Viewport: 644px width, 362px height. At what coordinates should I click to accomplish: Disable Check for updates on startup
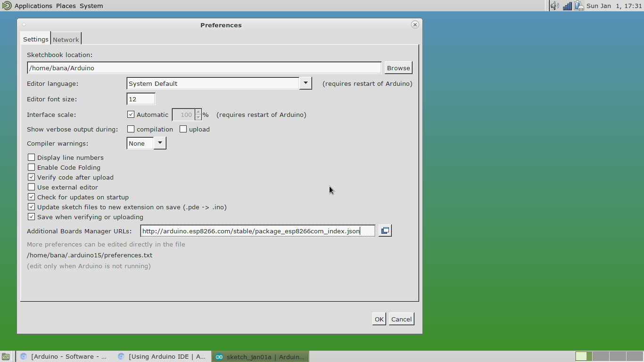(x=31, y=197)
